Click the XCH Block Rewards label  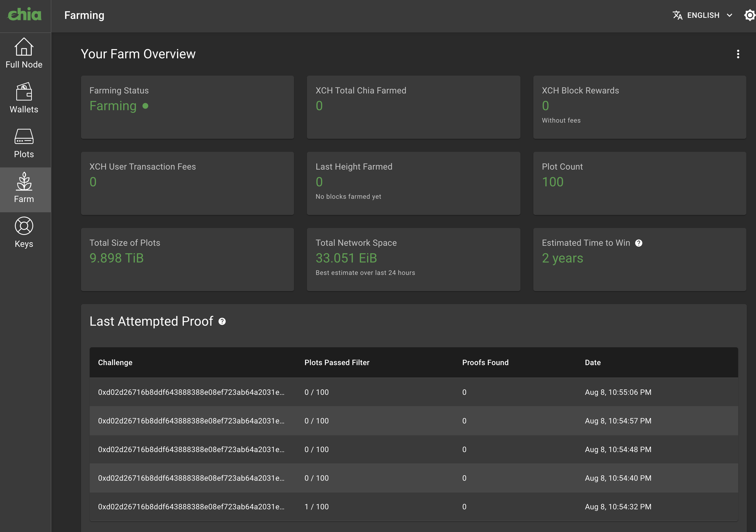click(x=580, y=90)
